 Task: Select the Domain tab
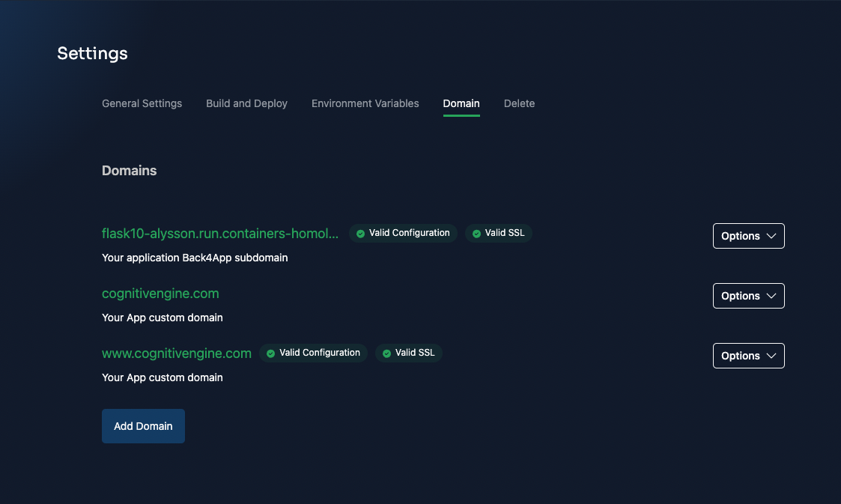coord(461,103)
